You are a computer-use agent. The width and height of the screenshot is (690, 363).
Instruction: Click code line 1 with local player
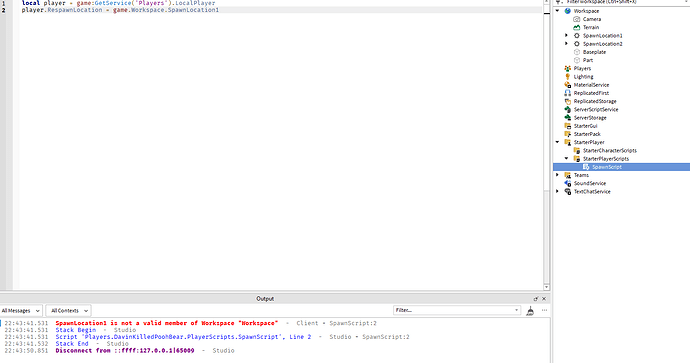(119, 3)
